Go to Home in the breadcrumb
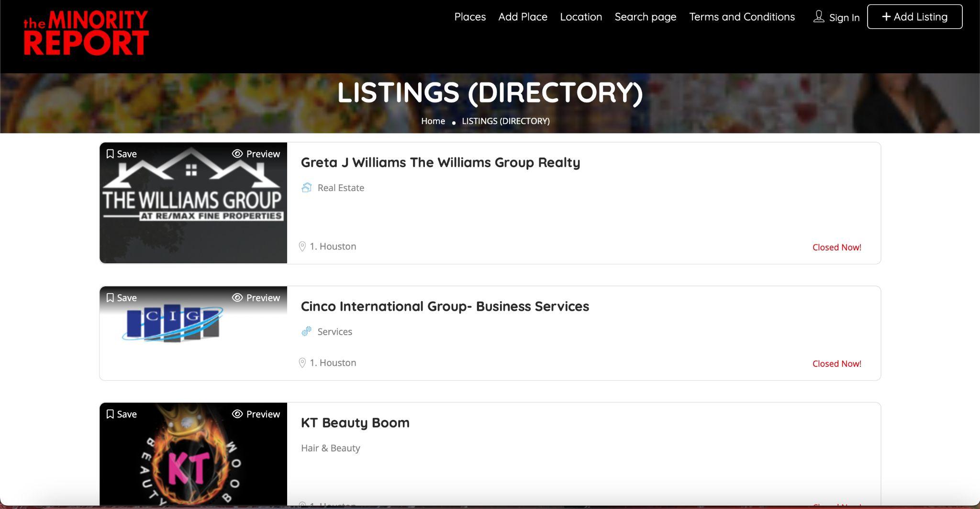 (x=433, y=121)
